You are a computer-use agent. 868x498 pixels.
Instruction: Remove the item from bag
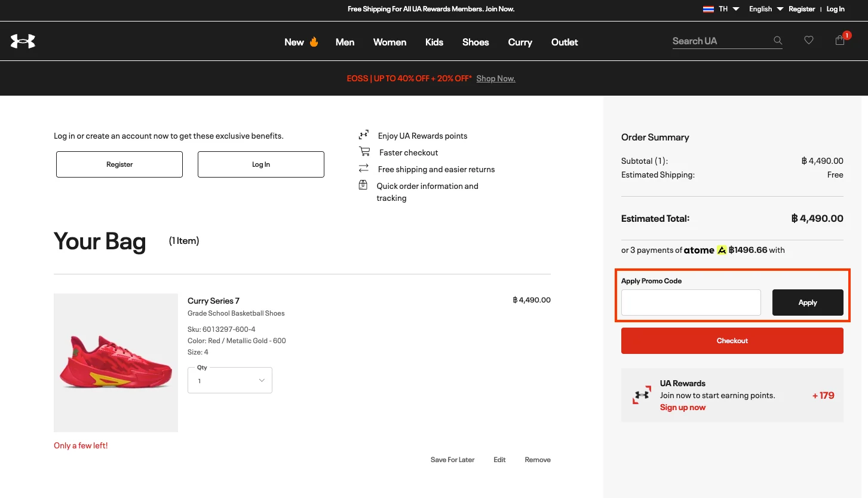pos(538,460)
